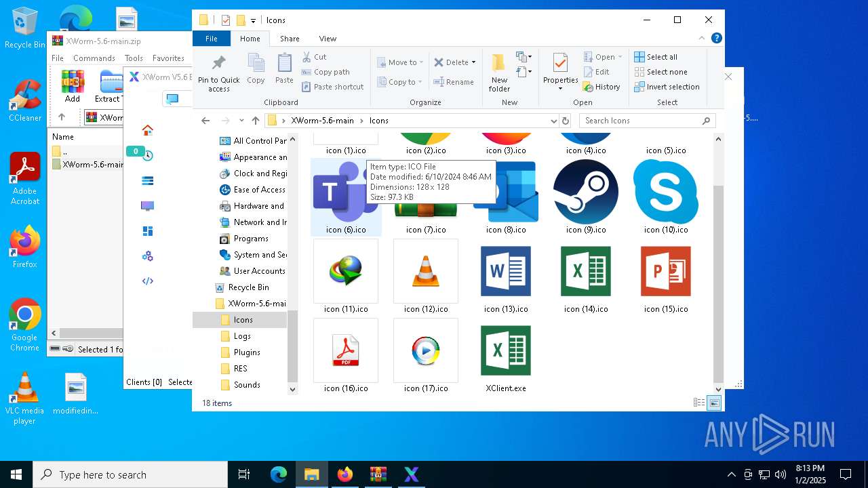Select User Accounts in navigation tree

[259, 271]
